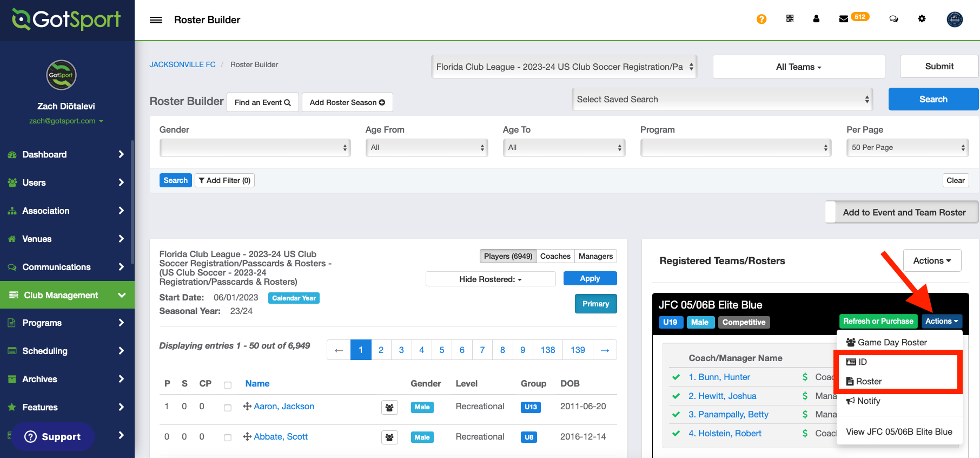Click the blue Apply button
980x458 pixels.
point(590,278)
